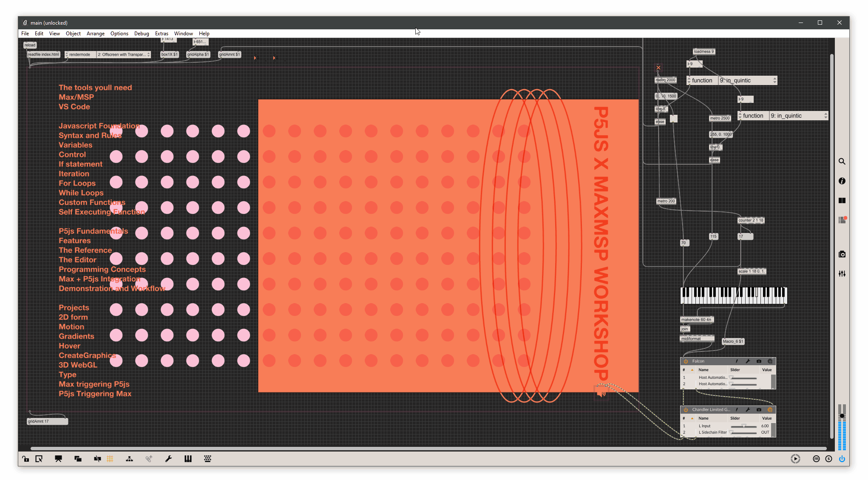This screenshot has width=868, height=480.
Task: Open the piano keys icon in toolbar
Action: (x=188, y=459)
